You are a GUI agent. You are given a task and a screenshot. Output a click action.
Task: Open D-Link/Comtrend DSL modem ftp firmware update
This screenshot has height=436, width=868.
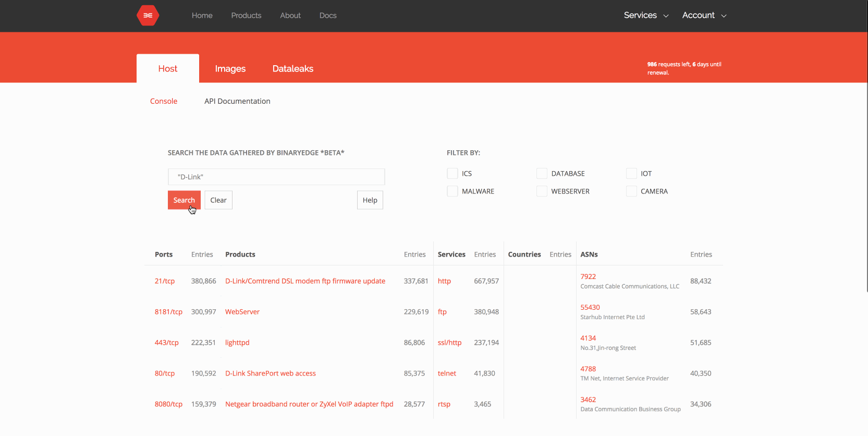pyautogui.click(x=305, y=281)
